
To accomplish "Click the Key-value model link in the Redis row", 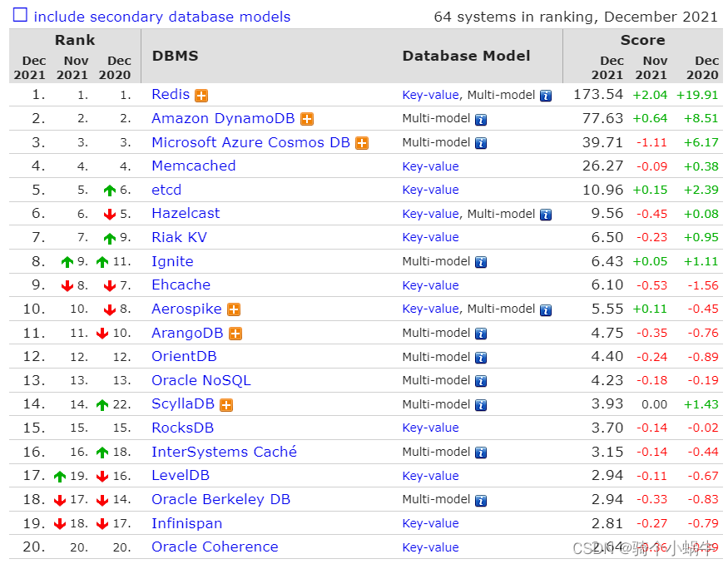I will 430,95.
